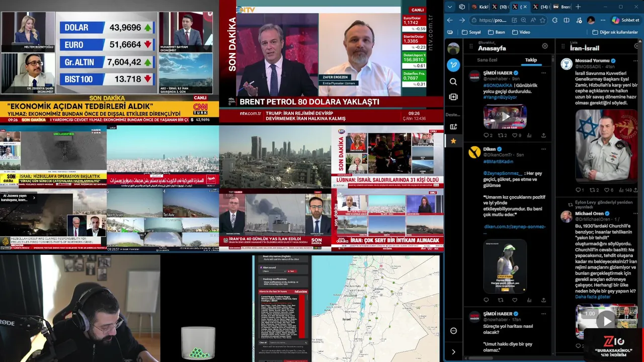Open search in the X Pro sidebar

453,81
